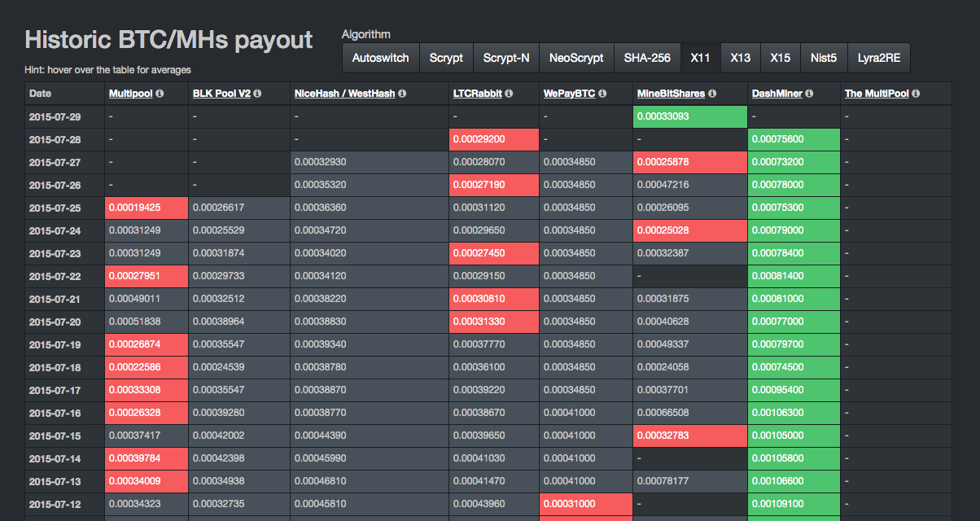980x521 pixels.
Task: Select the Nist5 algorithm
Action: point(824,58)
